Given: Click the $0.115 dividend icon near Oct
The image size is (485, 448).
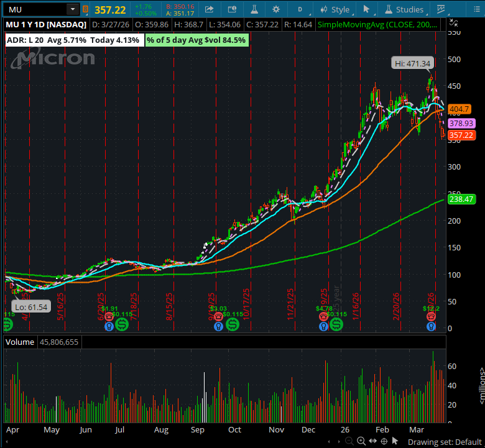Looking at the screenshot, I should [233, 324].
